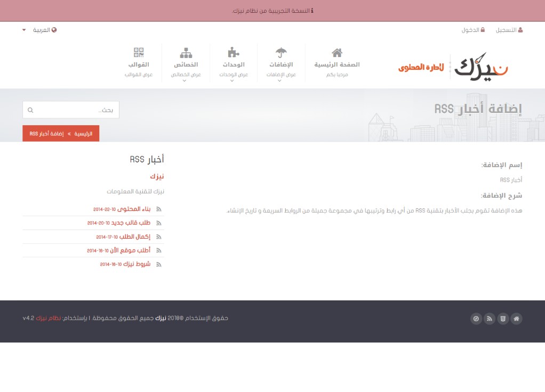Click the QR code icon above القوالب
The width and height of the screenshot is (545, 392).
point(139,53)
